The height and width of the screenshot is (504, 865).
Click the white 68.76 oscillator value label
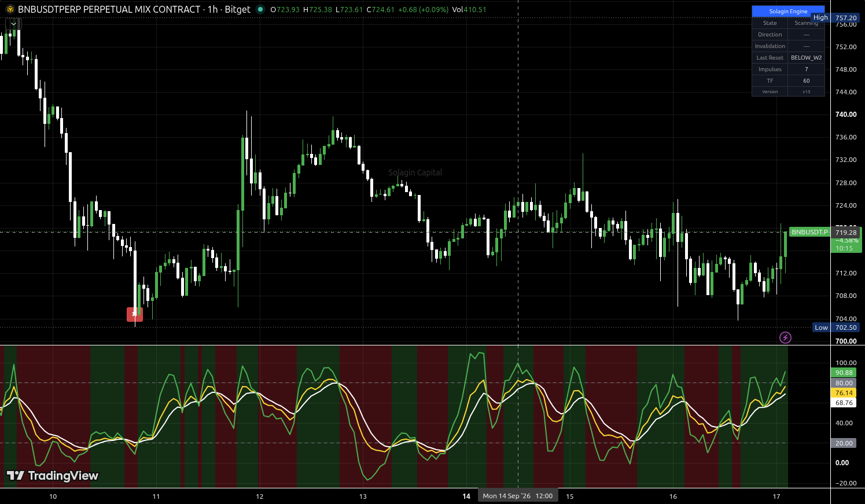point(844,403)
